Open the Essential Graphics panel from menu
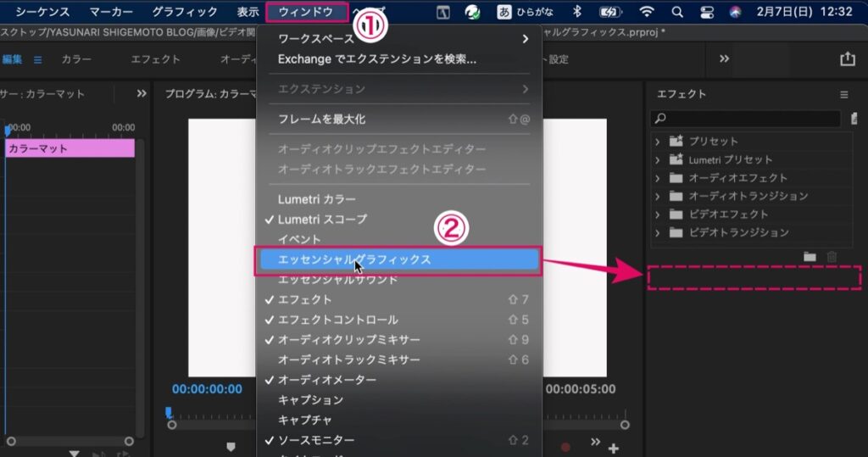This screenshot has height=457, width=868. tap(399, 259)
